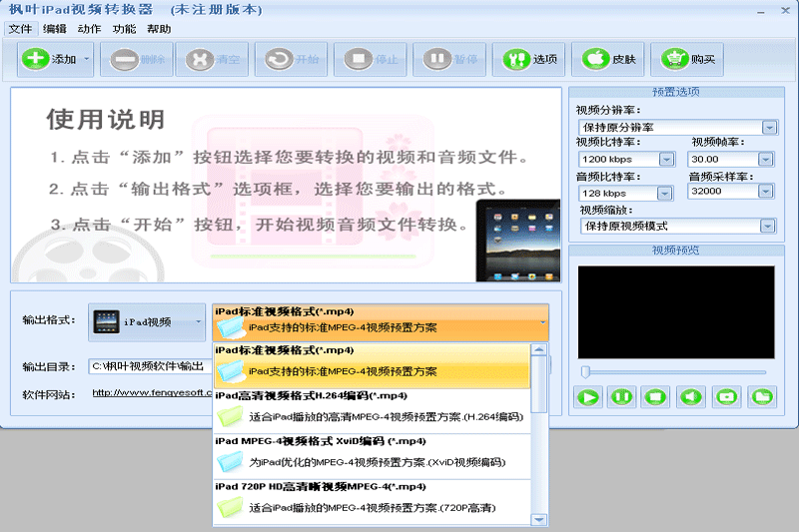799x532 pixels.
Task: Open the 动作 menu
Action: pyautogui.click(x=89, y=29)
